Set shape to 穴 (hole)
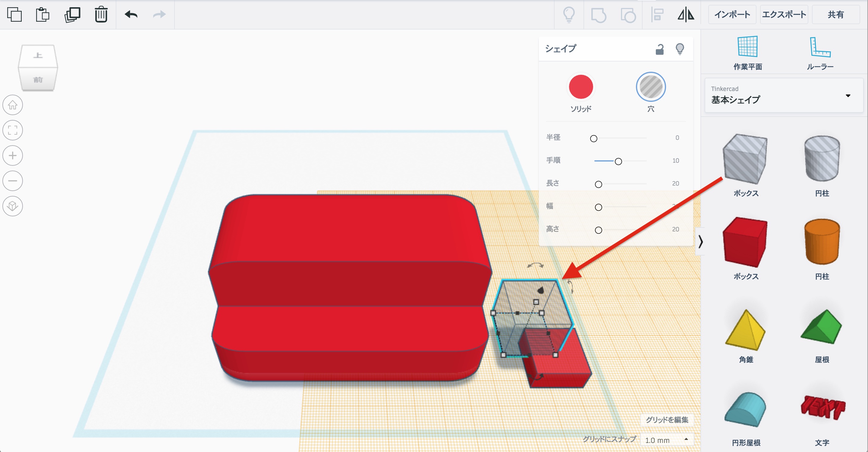This screenshot has width=868, height=452. coord(650,87)
